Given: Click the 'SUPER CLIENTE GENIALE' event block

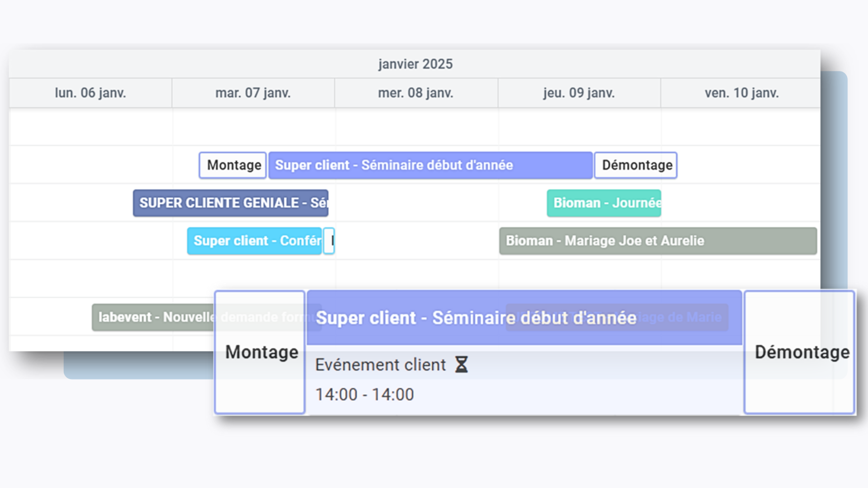Looking at the screenshot, I should point(231,203).
